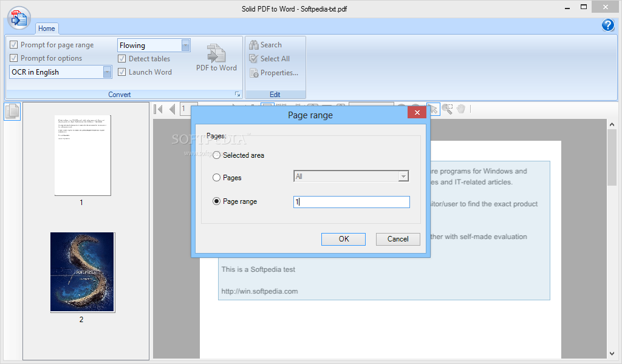Click the Page range text input
Viewport: 622px width, 364px height.
coord(352,202)
